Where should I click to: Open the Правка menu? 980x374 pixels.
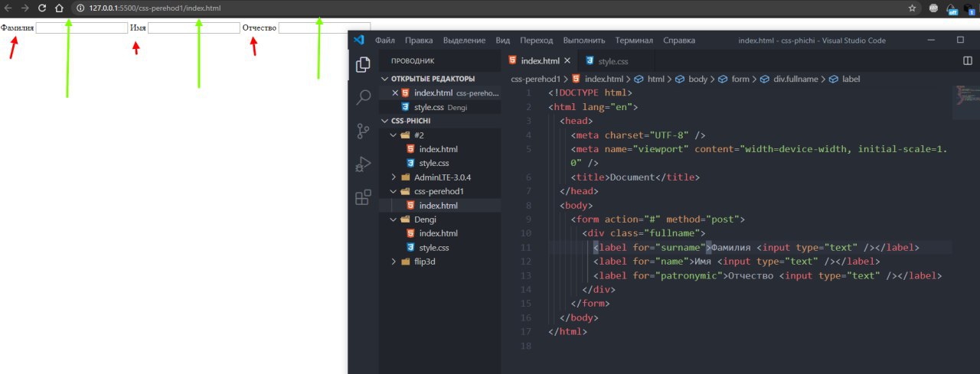[419, 41]
